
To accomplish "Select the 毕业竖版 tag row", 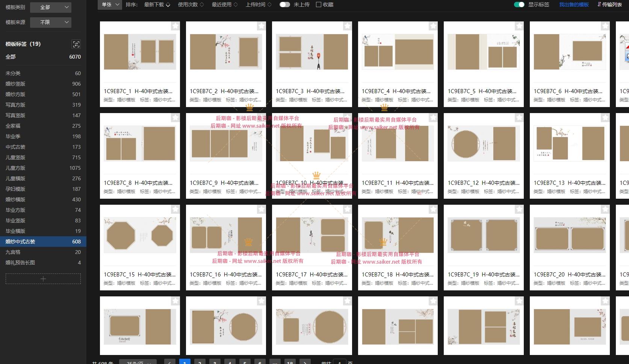I will pyautogui.click(x=43, y=221).
